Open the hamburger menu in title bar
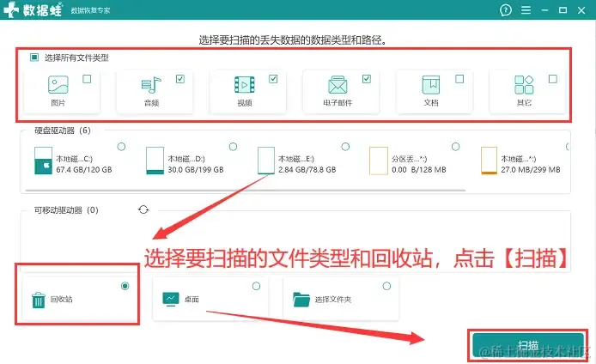Image resolution: width=596 pixels, height=364 pixels. click(x=526, y=10)
